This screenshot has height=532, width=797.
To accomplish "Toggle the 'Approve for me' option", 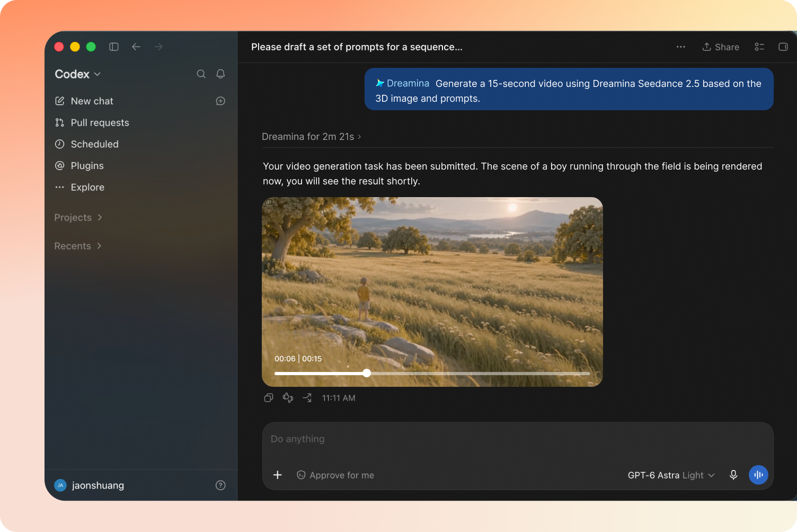I will pyautogui.click(x=335, y=475).
